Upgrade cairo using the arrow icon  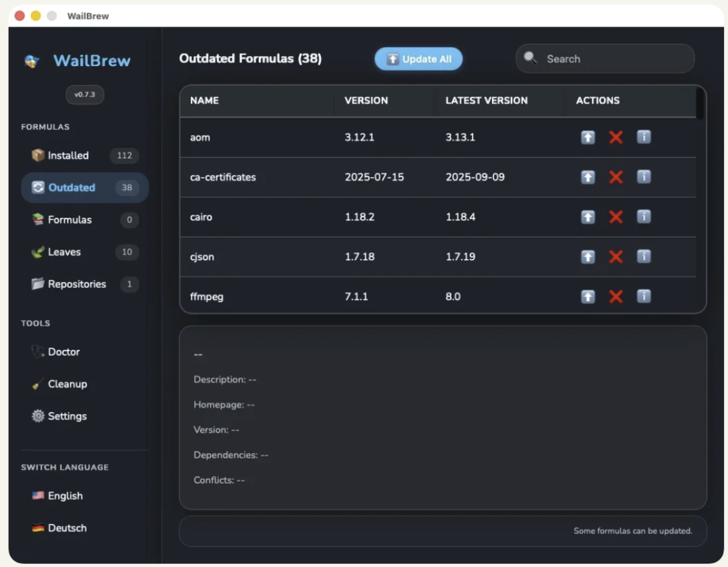click(588, 217)
